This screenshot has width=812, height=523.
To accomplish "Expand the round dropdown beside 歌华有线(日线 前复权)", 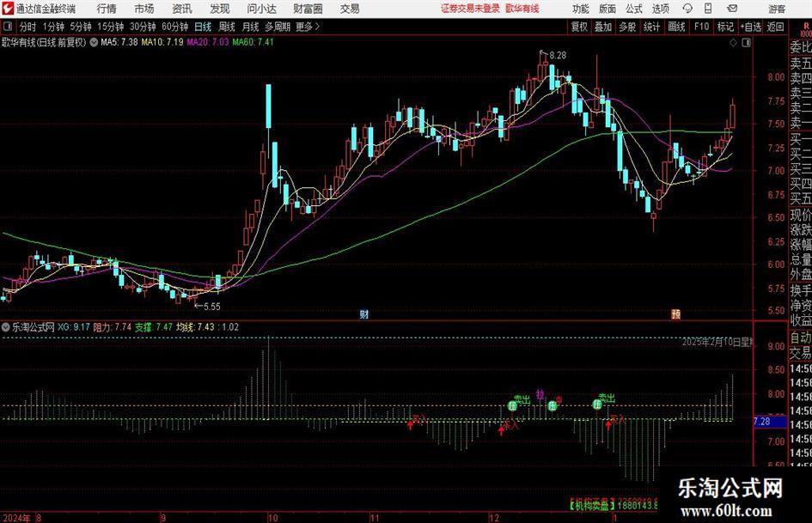I will click(94, 42).
